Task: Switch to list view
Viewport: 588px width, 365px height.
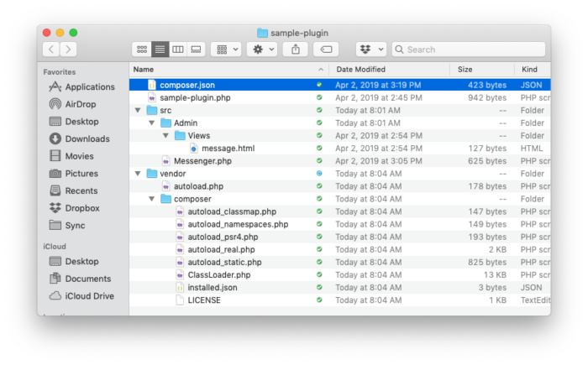Action: click(x=160, y=50)
